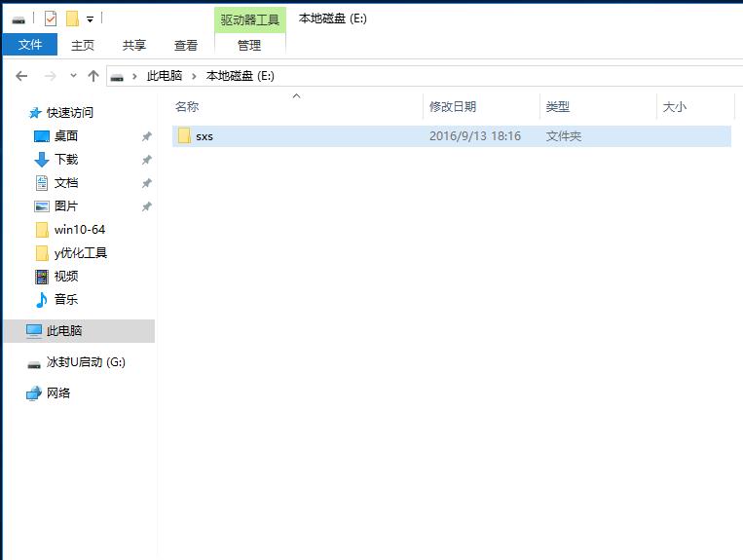This screenshot has width=743, height=560.
Task: Select the 驱动器工具 contextual tab
Action: tap(249, 19)
